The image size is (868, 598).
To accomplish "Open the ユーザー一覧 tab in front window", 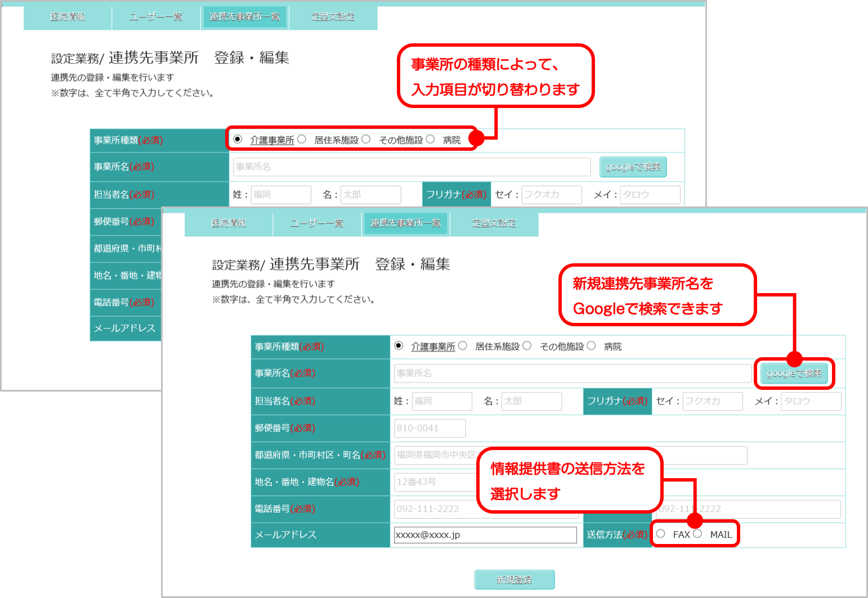I will click(x=317, y=223).
